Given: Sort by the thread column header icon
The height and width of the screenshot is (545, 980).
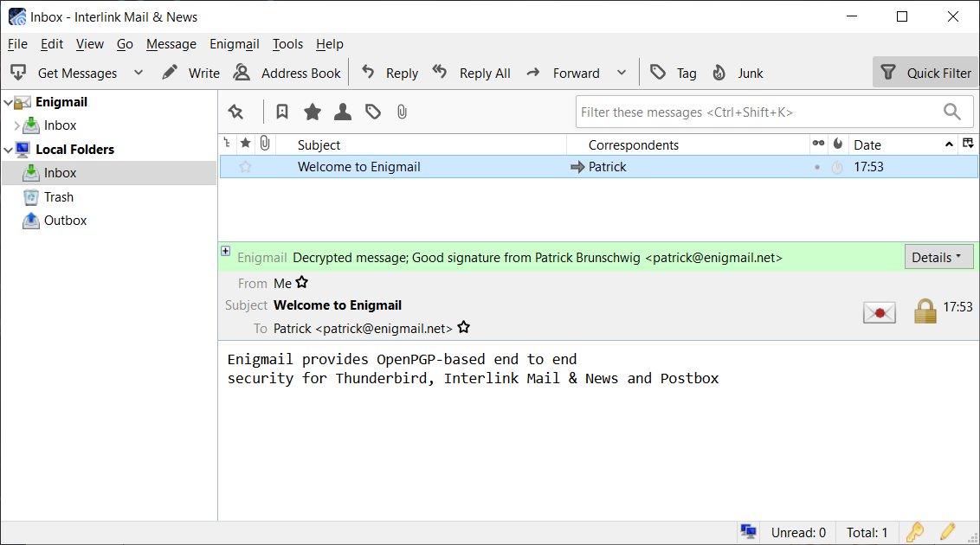Looking at the screenshot, I should pos(226,144).
